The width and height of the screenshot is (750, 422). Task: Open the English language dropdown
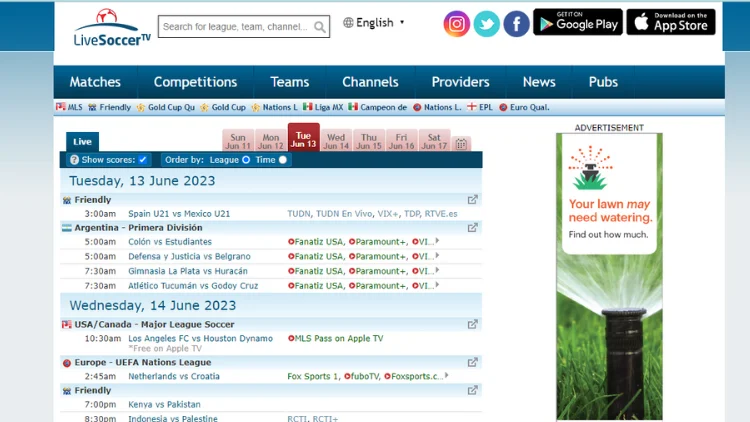[374, 22]
